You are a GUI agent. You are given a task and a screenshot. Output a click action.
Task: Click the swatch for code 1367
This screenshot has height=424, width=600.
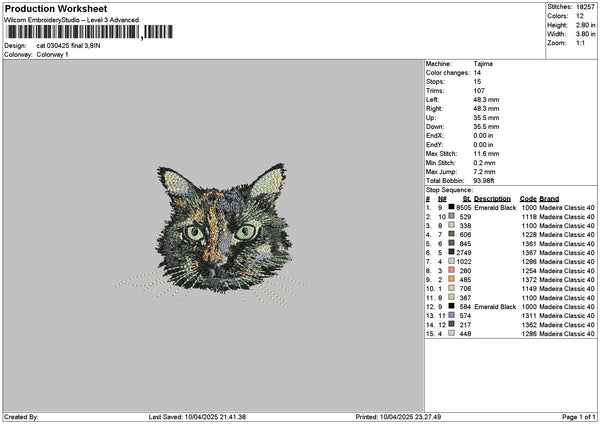452,253
